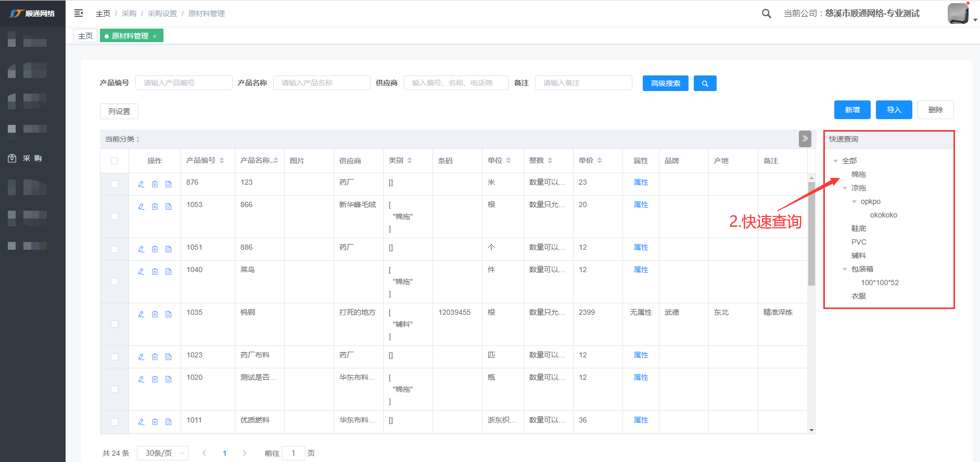Collapse the 包装箱 tree node
980x462 pixels.
pyautogui.click(x=845, y=269)
